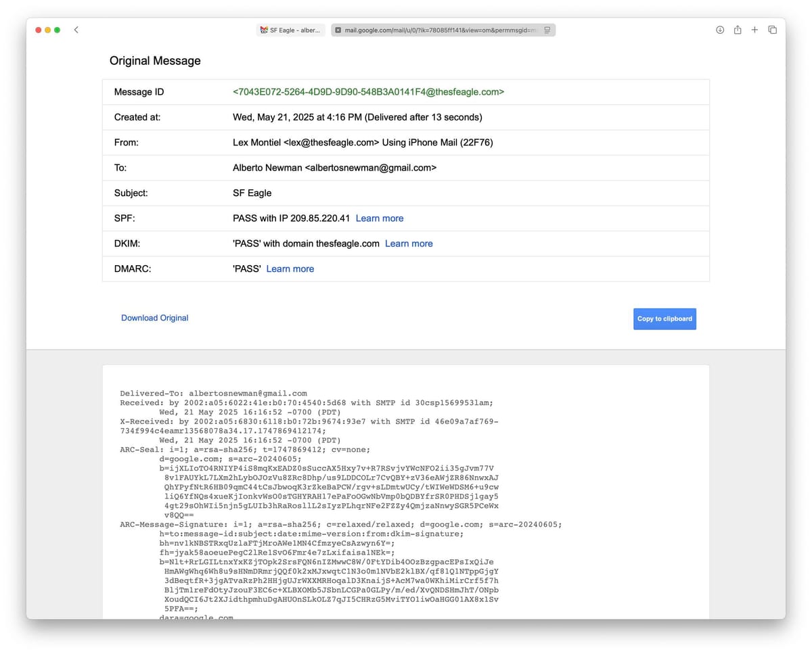Click the recipient Alberto Newman address

click(334, 168)
